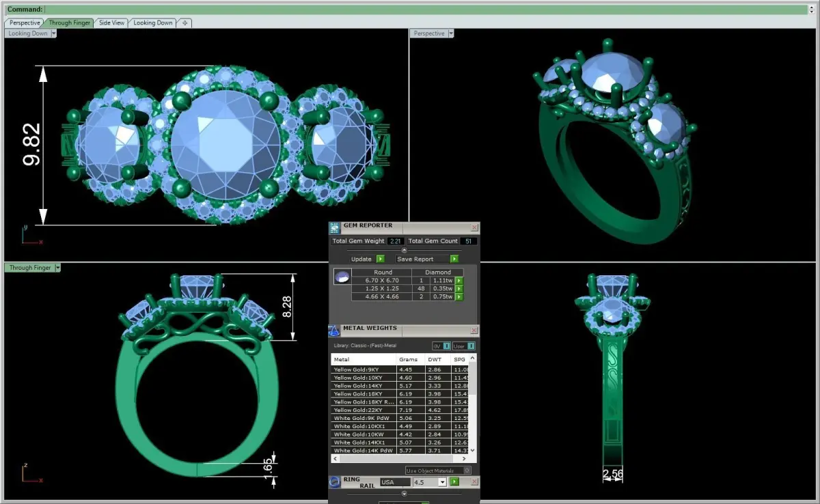Click metal list scroll-left arrow

pyautogui.click(x=335, y=458)
